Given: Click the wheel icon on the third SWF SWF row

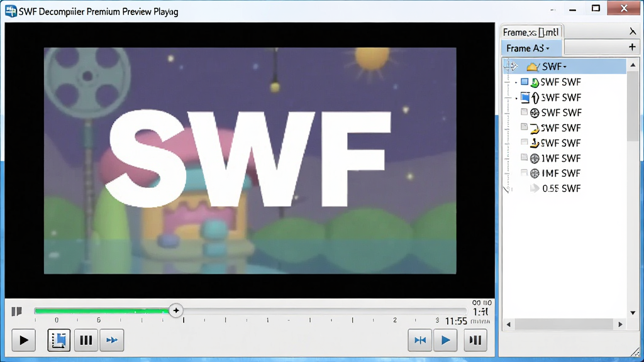Looking at the screenshot, I should pos(535,113).
